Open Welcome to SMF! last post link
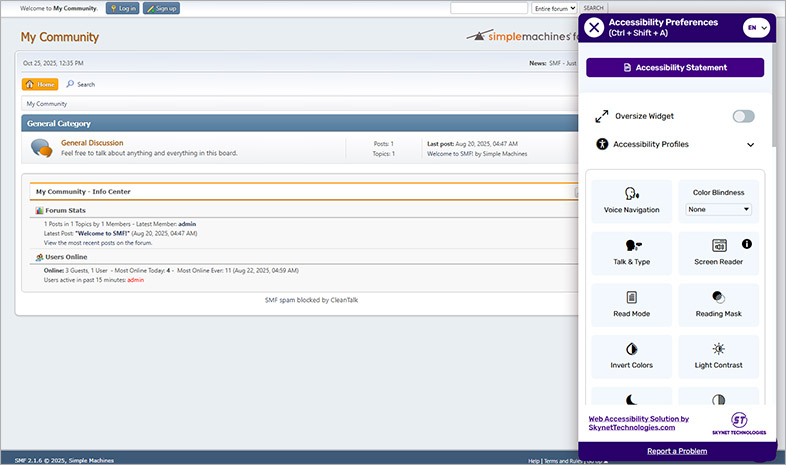Screen dimensions: 786x465 450,154
